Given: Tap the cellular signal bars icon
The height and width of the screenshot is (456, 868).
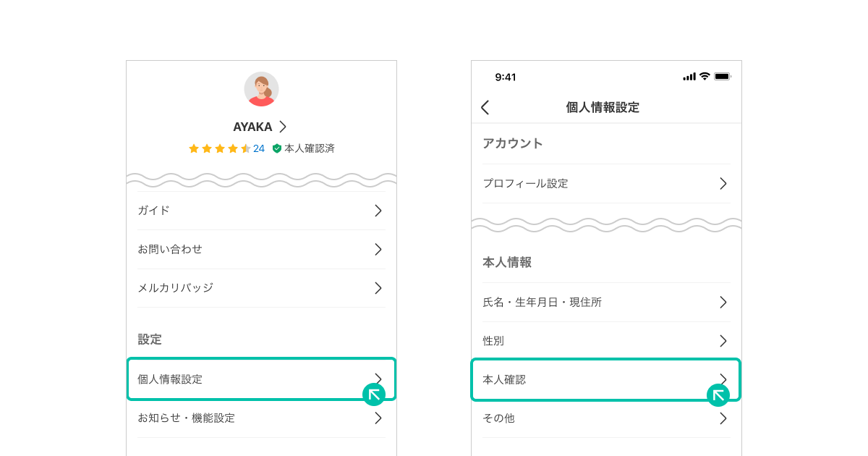Looking at the screenshot, I should pyautogui.click(x=689, y=76).
